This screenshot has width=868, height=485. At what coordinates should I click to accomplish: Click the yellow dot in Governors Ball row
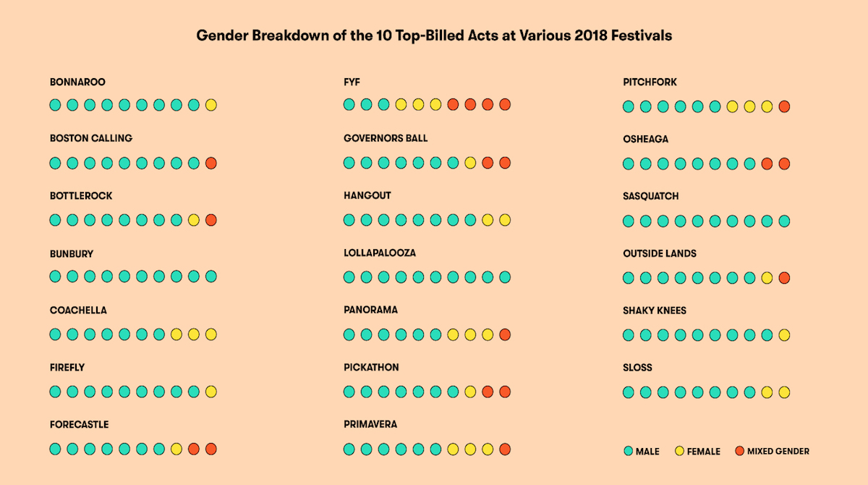(x=470, y=163)
